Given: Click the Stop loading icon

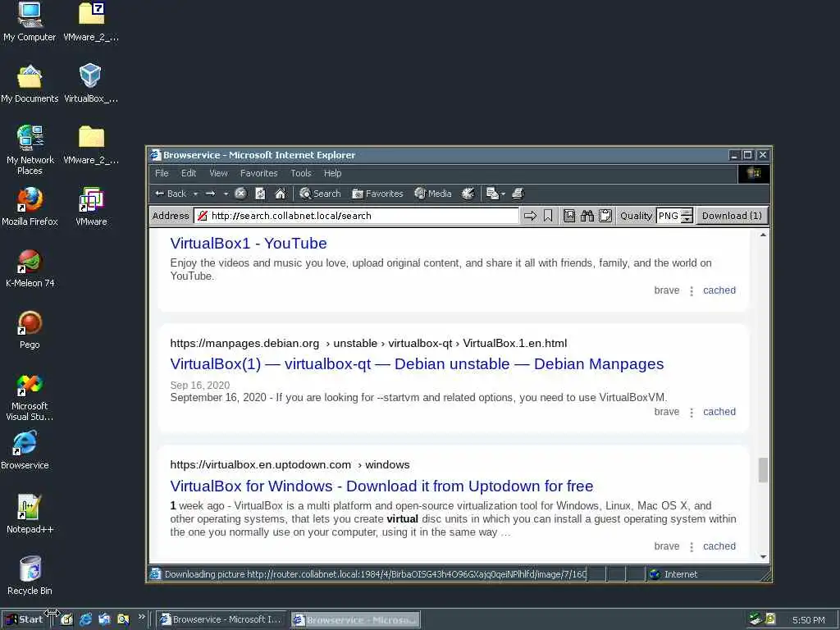Looking at the screenshot, I should pos(240,194).
